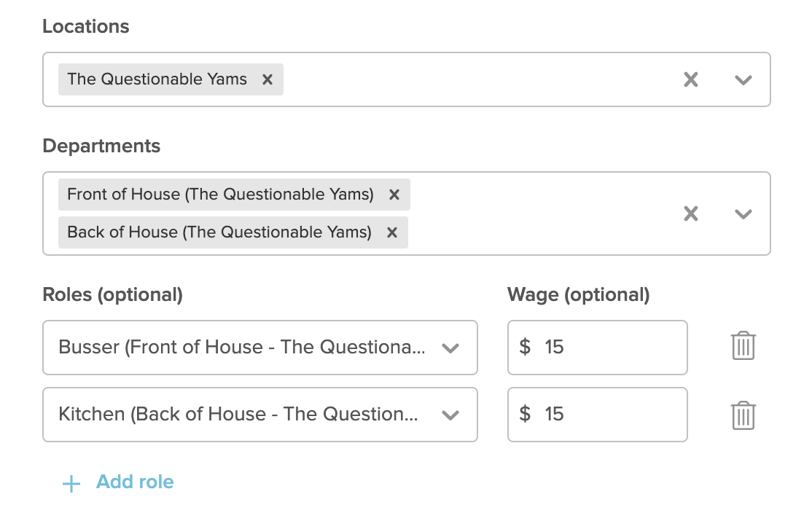Remove Back of House department tag
The height and width of the screenshot is (529, 812).
pos(392,232)
